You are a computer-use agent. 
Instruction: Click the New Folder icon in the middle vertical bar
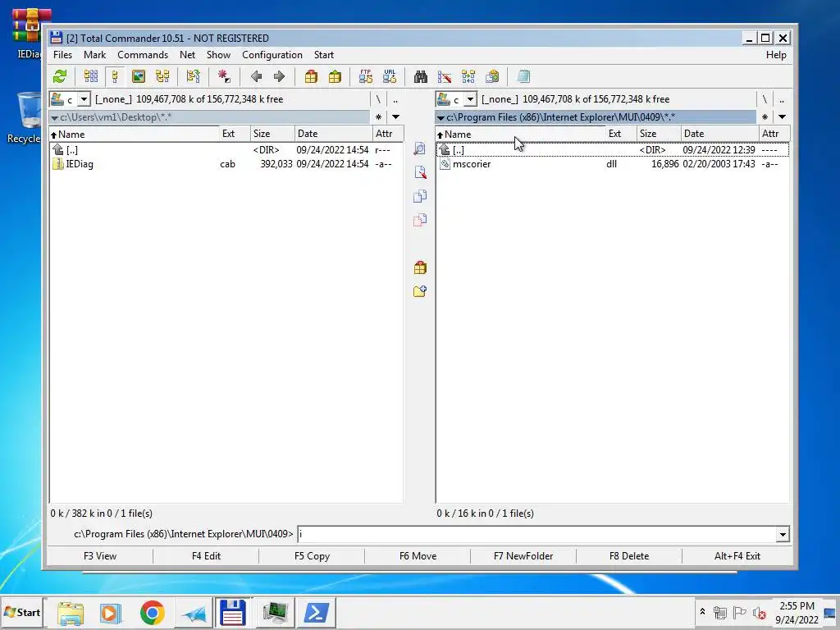click(420, 291)
